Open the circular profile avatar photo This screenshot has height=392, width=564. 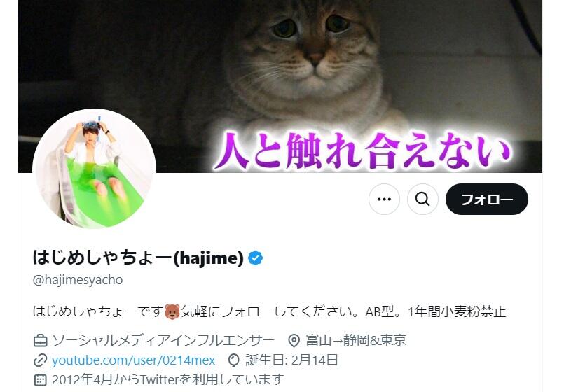coord(95,170)
